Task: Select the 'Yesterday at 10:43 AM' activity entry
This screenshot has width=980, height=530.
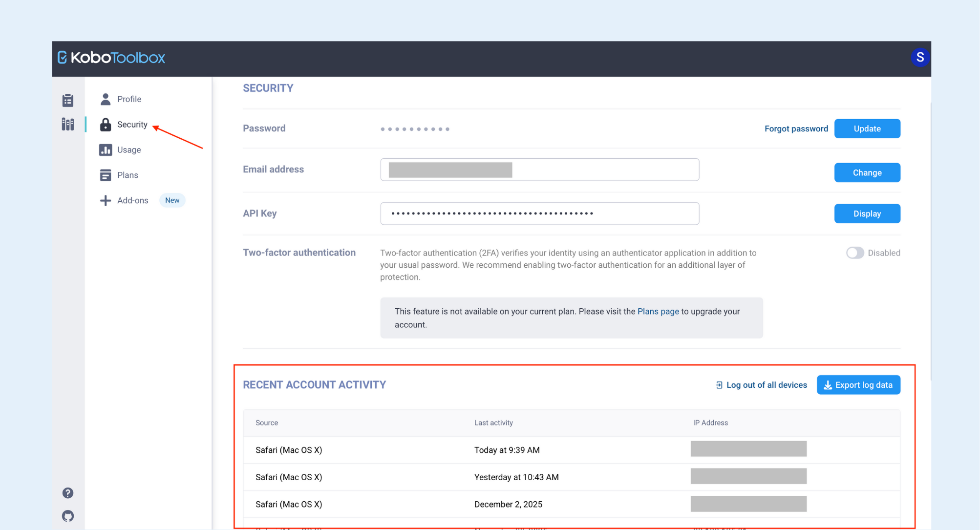Action: click(x=572, y=477)
